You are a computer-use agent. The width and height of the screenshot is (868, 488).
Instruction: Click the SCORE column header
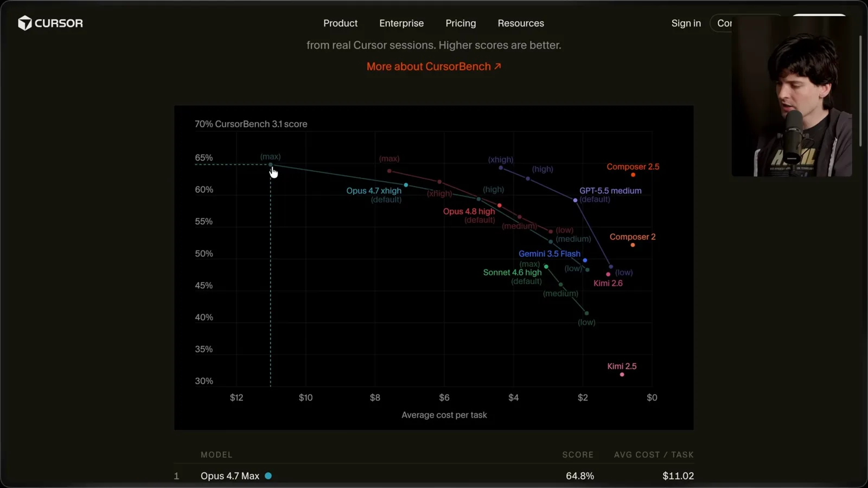click(578, 455)
